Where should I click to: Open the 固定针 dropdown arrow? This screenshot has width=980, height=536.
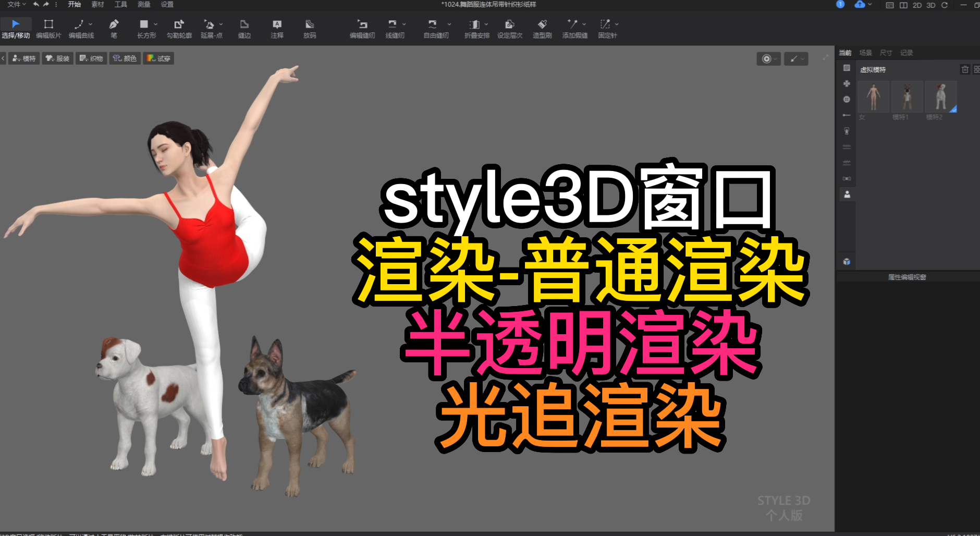[617, 24]
